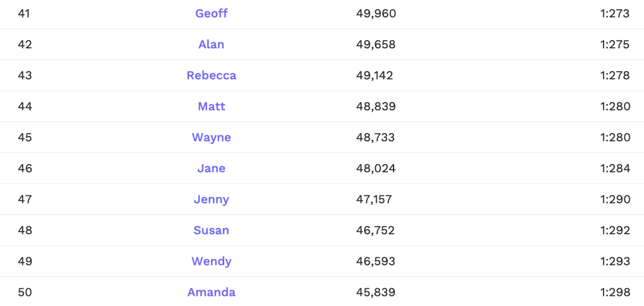Screen dimensions: 644x306
Task: Select the 1:275 ratio cell
Action: (615, 44)
